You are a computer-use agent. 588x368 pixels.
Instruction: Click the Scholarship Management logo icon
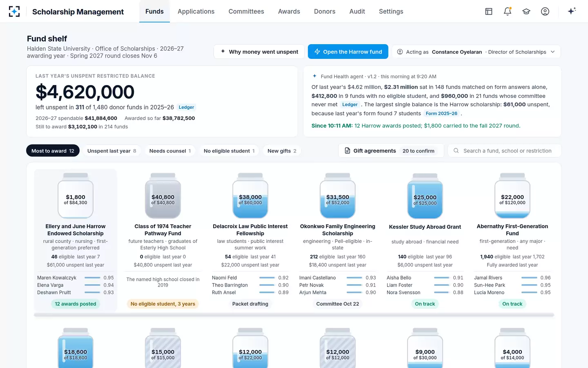click(14, 11)
